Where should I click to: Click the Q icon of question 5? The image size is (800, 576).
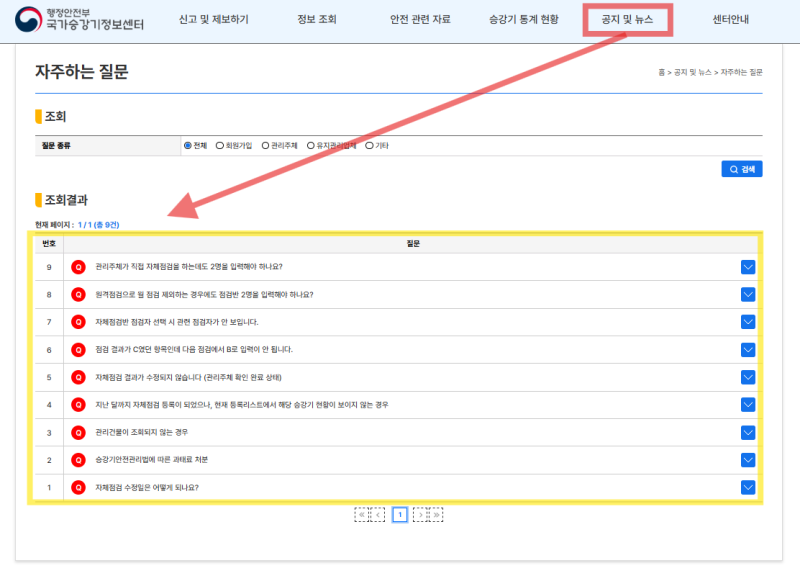tap(78, 378)
